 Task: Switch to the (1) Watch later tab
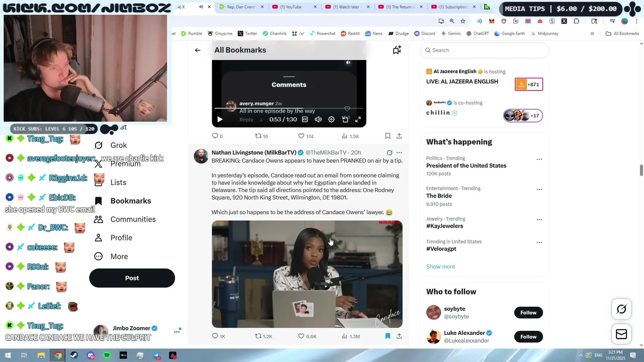coord(347,7)
